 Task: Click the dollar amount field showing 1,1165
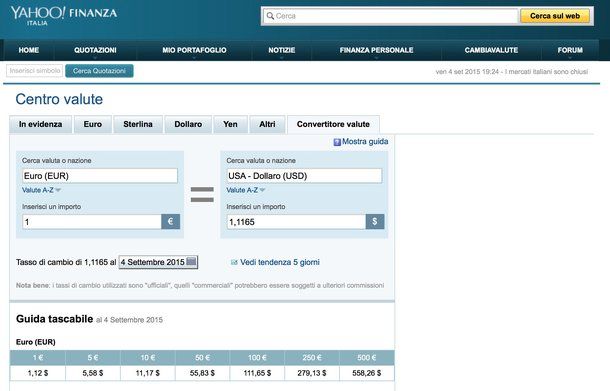[296, 222]
